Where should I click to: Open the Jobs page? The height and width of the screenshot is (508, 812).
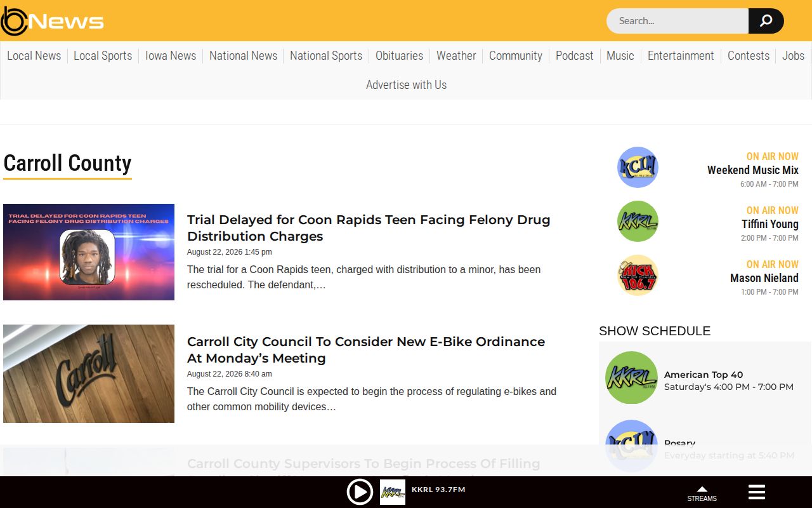click(793, 56)
